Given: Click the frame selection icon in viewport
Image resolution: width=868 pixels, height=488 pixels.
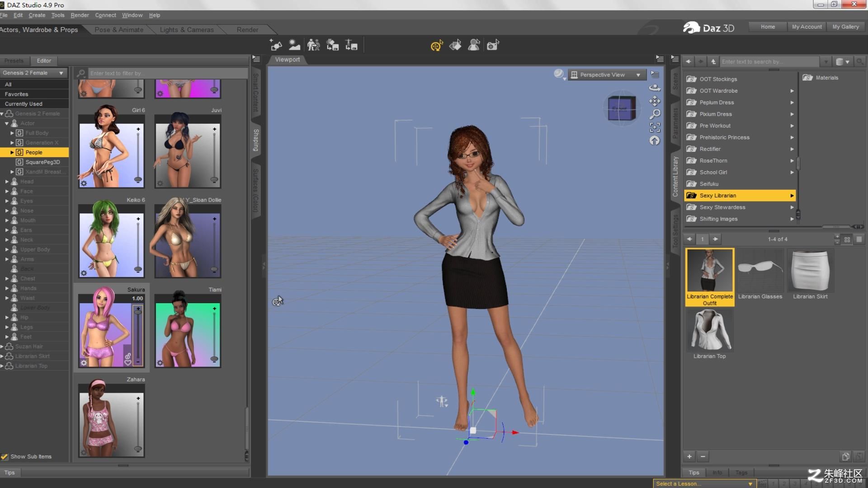Looking at the screenshot, I should coord(655,127).
